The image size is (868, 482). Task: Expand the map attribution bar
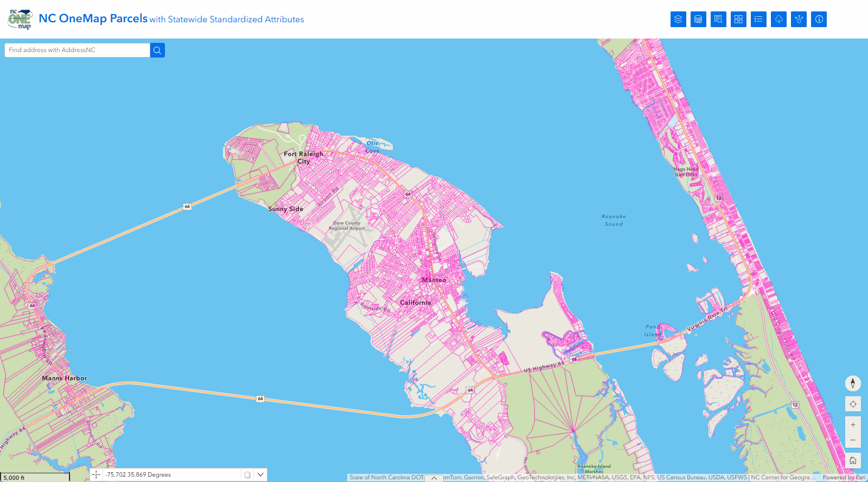click(x=434, y=478)
